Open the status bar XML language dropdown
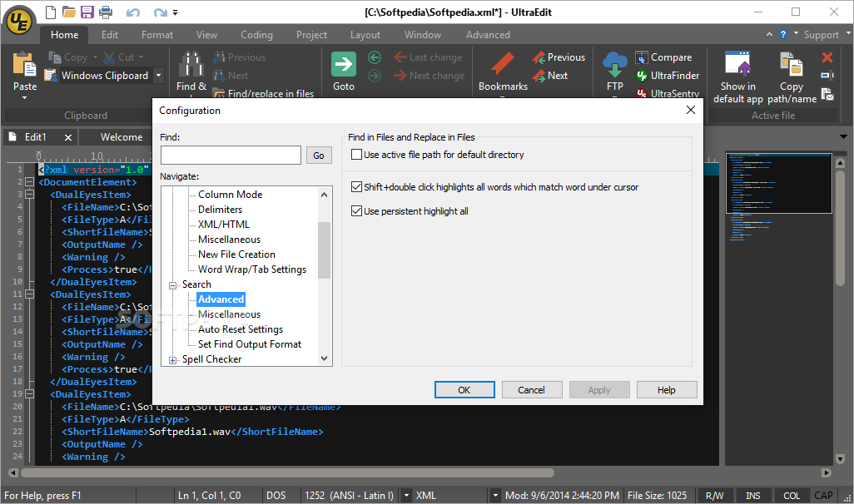Viewport: 854px width, 504px height. (495, 496)
